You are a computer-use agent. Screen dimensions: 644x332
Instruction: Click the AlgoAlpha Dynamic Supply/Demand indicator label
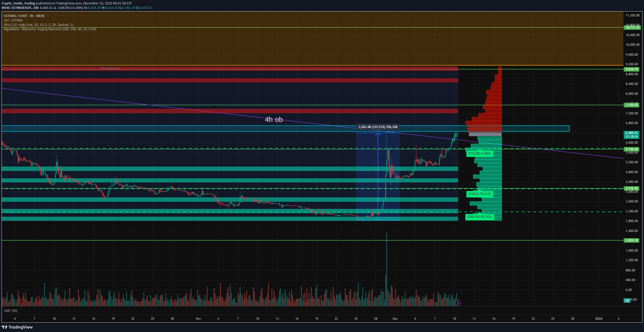[50, 29]
